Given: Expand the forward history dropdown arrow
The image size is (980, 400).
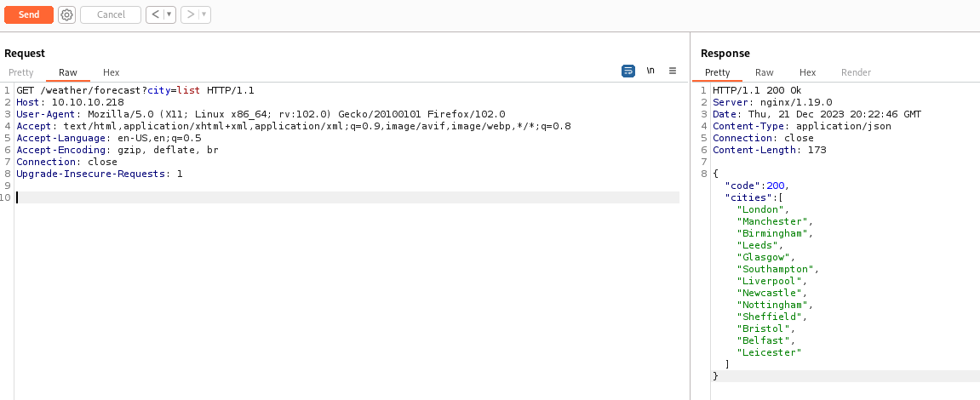Looking at the screenshot, I should 204,14.
